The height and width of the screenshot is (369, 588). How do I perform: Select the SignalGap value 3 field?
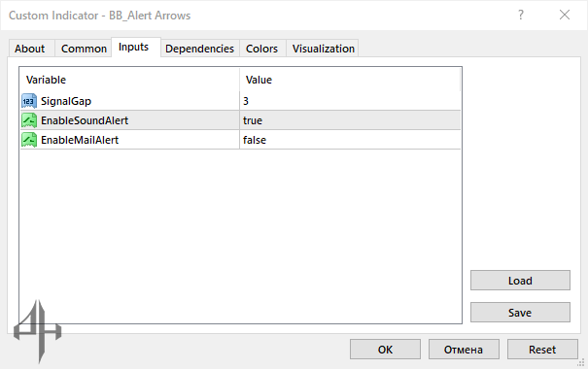pyautogui.click(x=350, y=101)
